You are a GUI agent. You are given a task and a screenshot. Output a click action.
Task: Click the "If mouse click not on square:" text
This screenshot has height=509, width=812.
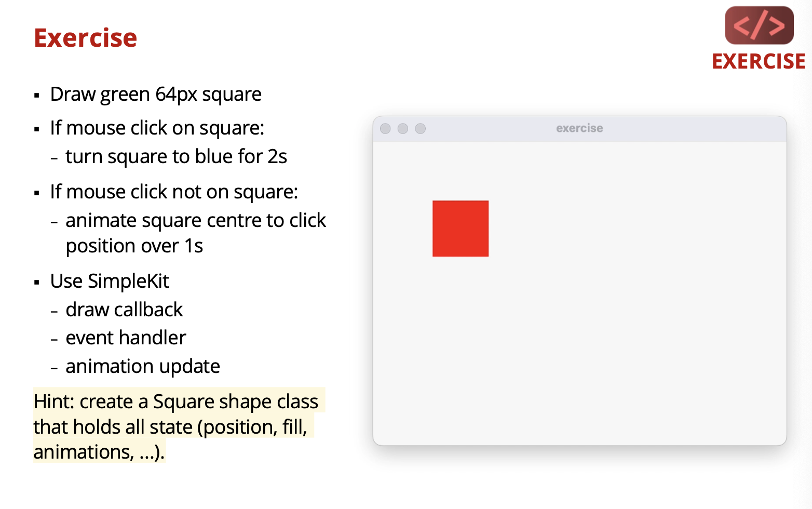tap(174, 192)
